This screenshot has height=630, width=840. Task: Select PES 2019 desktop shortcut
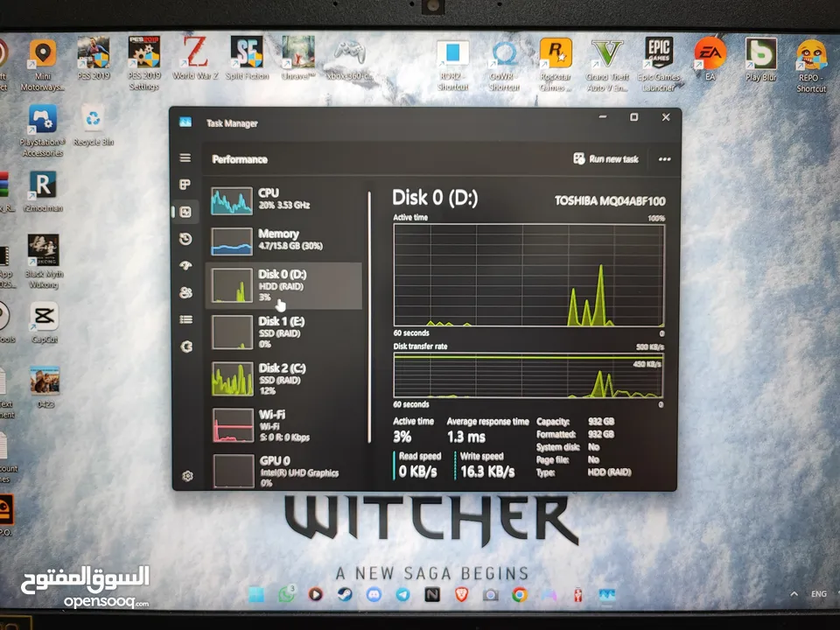coord(94,59)
